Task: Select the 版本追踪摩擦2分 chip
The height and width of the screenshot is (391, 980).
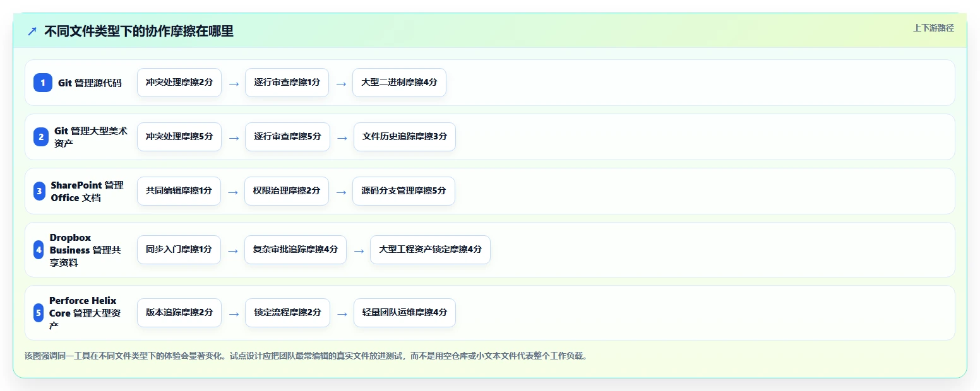Action: pos(179,313)
